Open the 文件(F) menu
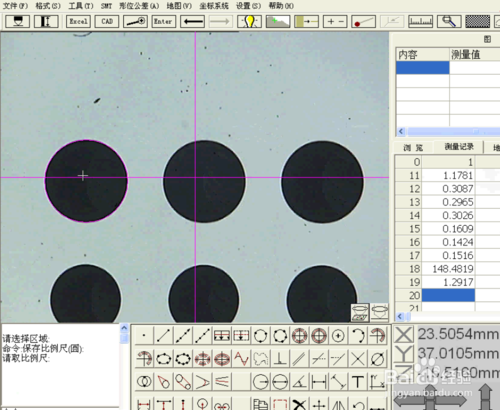 coord(15,6)
